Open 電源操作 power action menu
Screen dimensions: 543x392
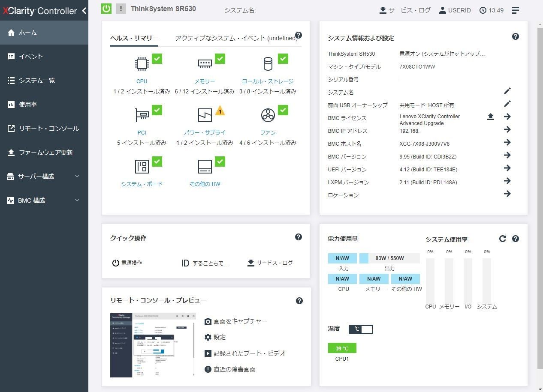127,263
